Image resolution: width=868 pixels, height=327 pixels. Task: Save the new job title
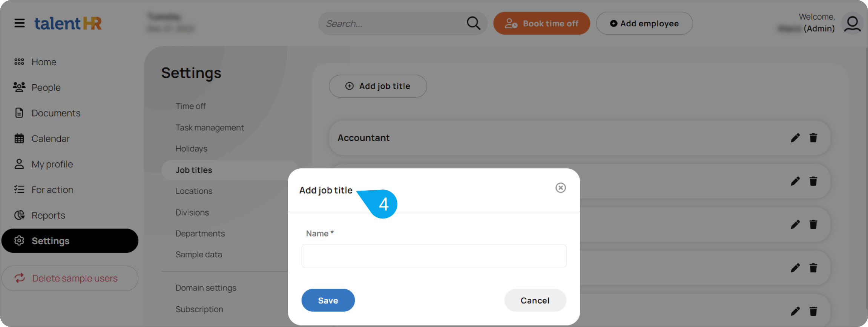328,300
